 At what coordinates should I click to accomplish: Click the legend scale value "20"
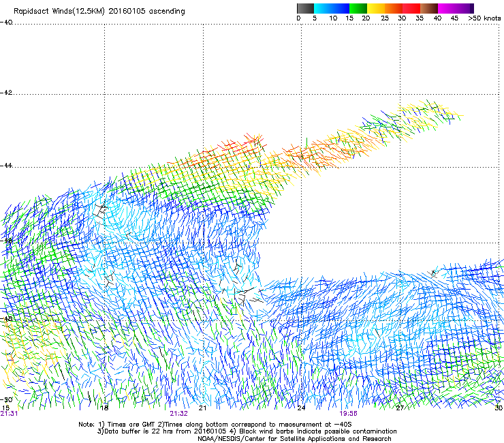coord(366,18)
